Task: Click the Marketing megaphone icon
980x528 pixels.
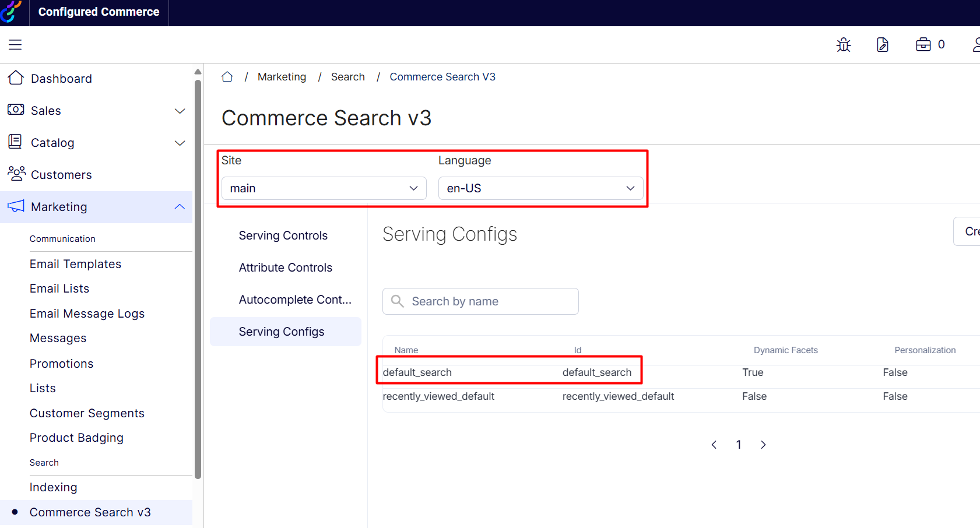Action: coord(16,206)
